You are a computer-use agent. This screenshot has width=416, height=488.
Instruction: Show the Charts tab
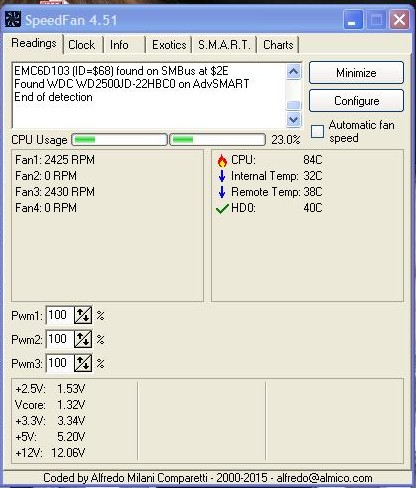[278, 45]
